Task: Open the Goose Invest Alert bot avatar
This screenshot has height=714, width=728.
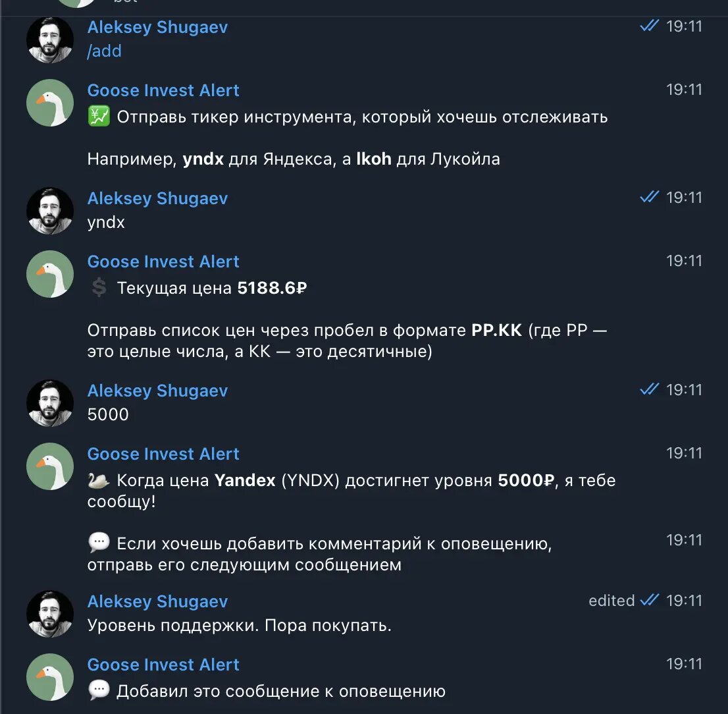Action: pos(49,103)
